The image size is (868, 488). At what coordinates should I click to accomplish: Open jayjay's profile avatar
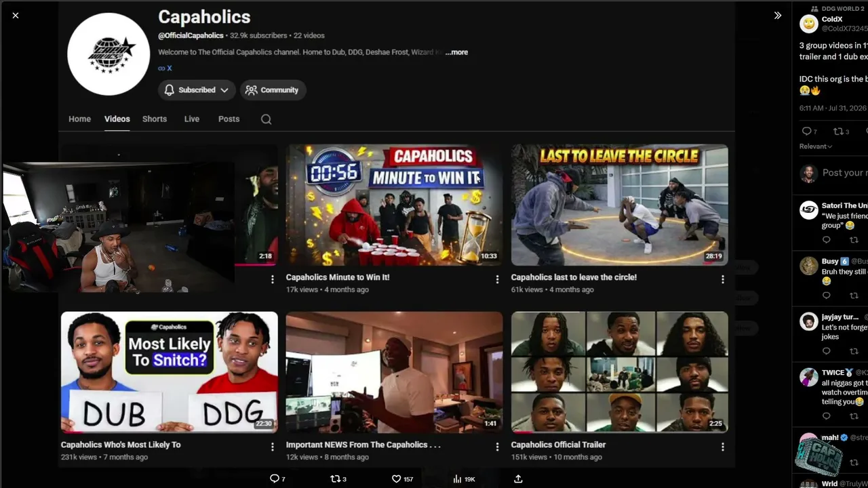click(x=808, y=321)
